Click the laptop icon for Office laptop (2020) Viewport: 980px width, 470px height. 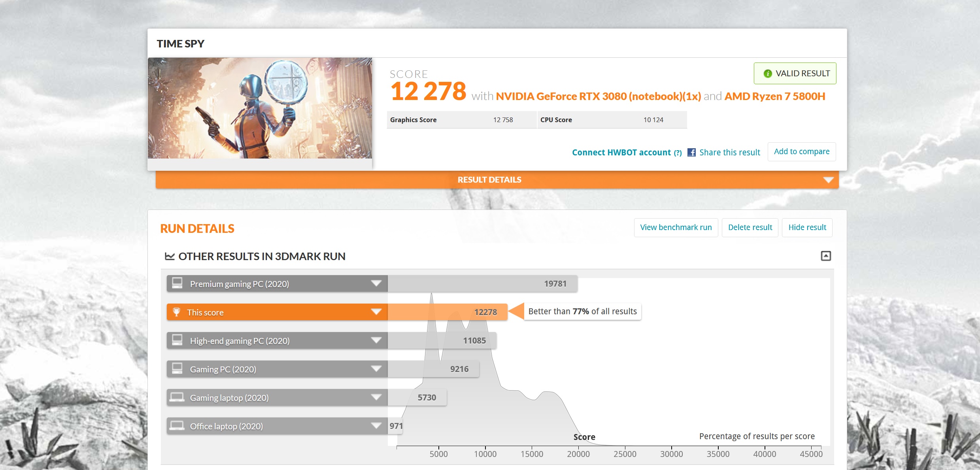coord(177,426)
